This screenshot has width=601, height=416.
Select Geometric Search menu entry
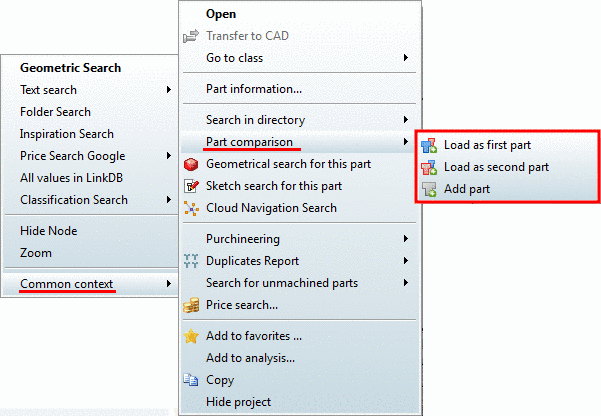coord(70,68)
